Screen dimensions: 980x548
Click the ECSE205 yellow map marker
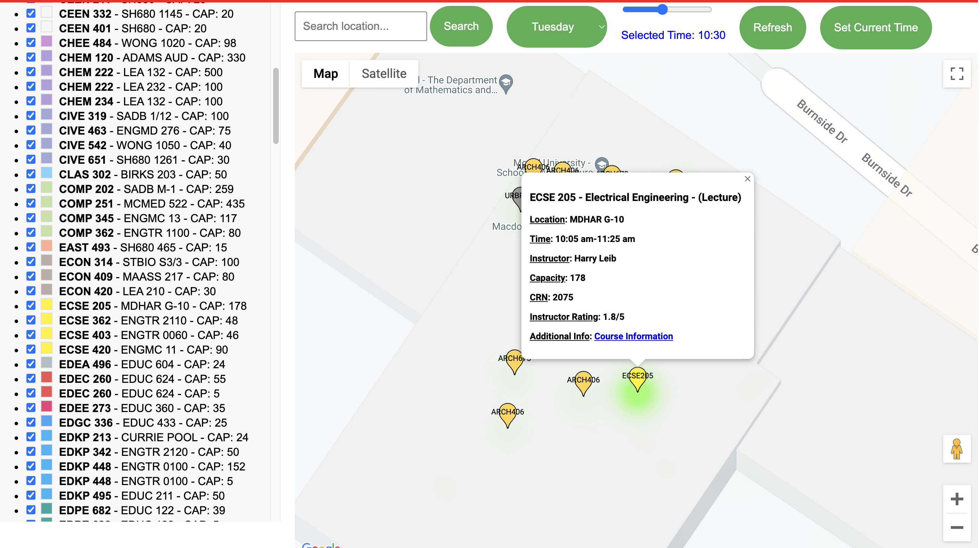[637, 378]
